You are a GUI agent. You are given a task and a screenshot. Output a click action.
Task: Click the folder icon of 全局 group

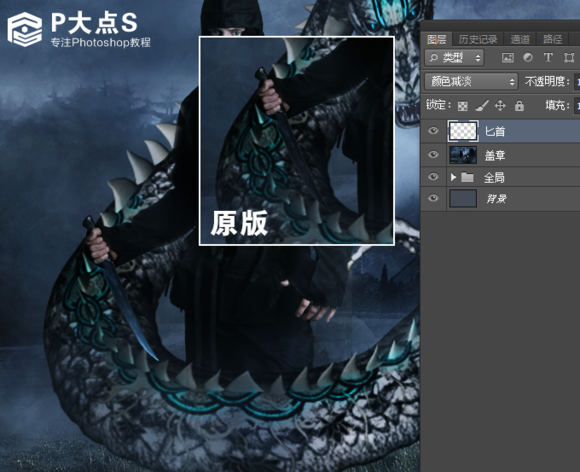467,178
